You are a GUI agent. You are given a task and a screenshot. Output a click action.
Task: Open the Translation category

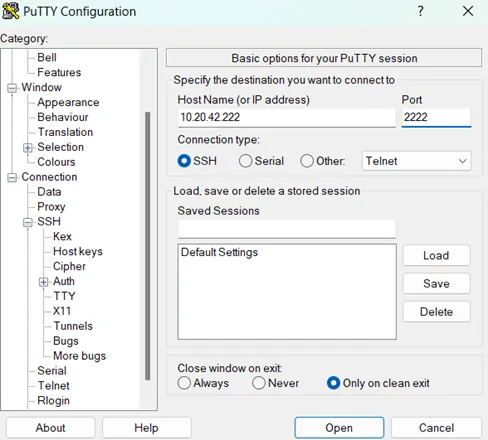click(65, 132)
